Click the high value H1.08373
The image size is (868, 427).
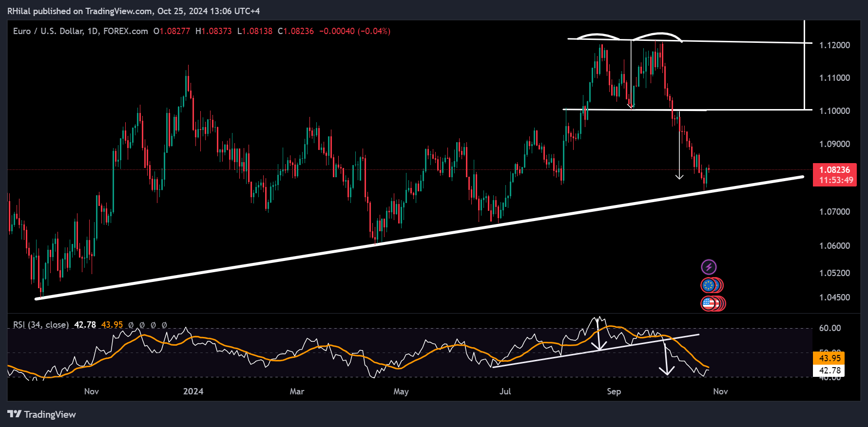[213, 31]
